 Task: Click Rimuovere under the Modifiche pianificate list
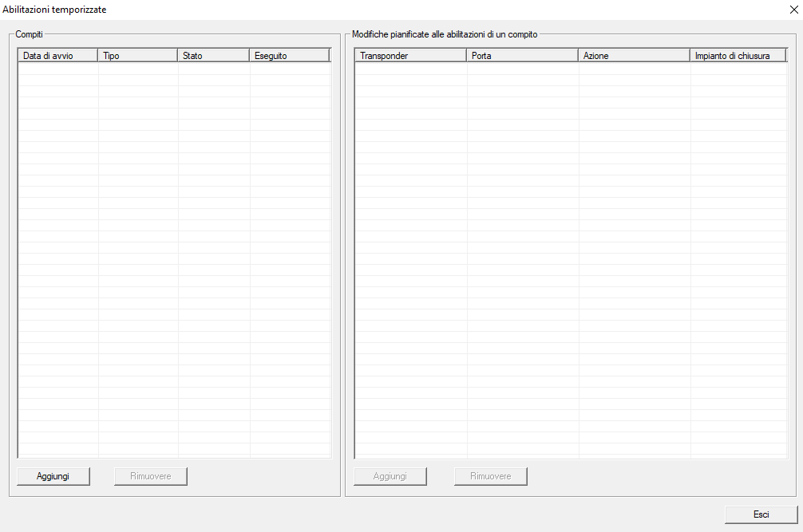pyautogui.click(x=491, y=476)
